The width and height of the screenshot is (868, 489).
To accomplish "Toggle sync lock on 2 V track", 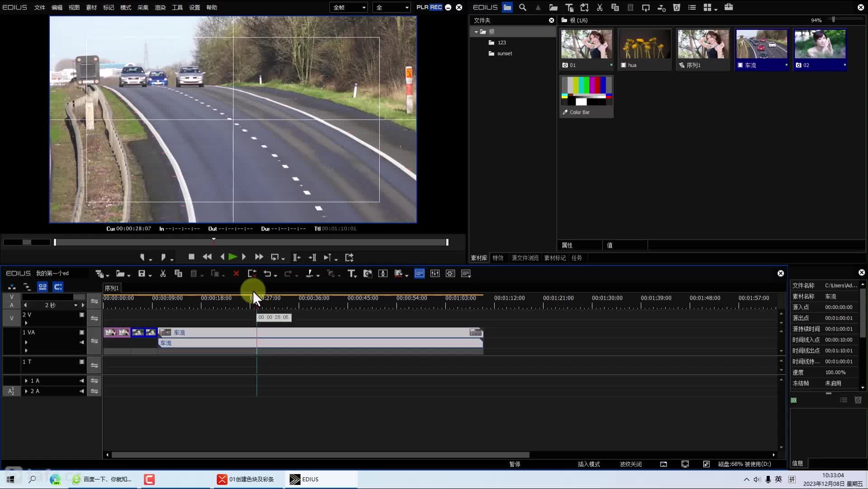I will point(94,318).
